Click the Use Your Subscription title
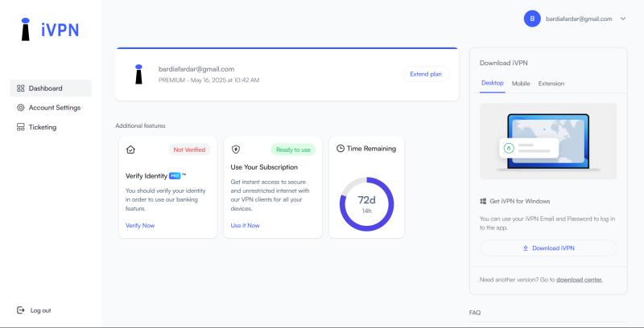The width and height of the screenshot is (644, 328). [x=264, y=167]
